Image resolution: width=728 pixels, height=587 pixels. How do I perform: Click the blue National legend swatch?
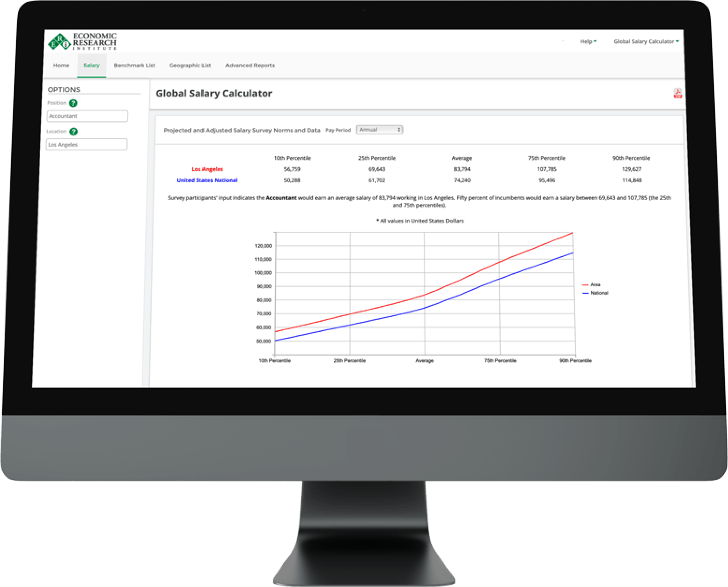click(585, 293)
